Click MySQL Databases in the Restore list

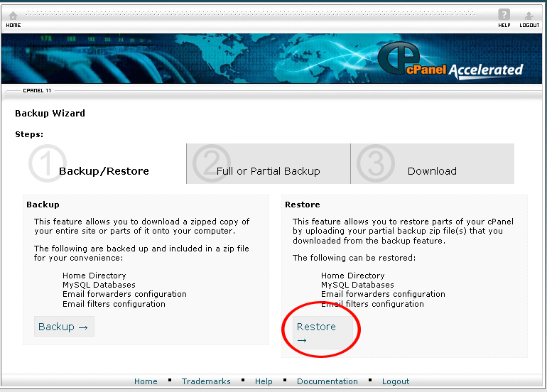pyautogui.click(x=357, y=285)
